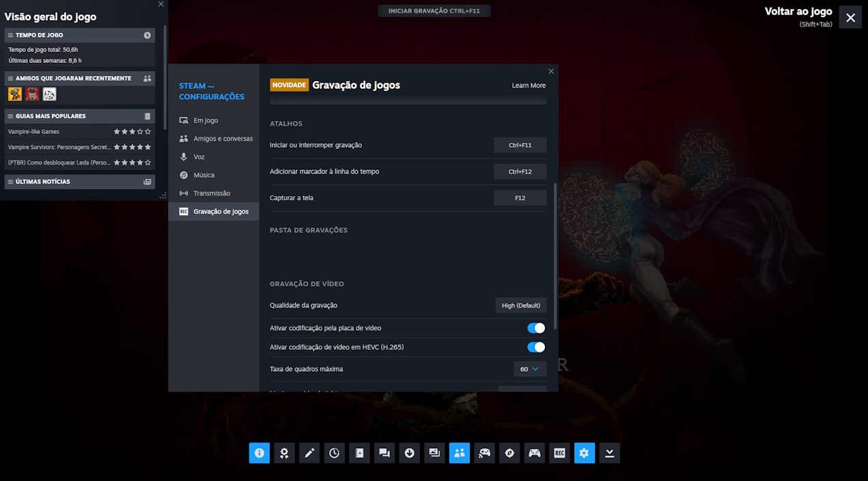Change the Ctrl+F12 timeline marker shortcut
The height and width of the screenshot is (481, 868).
tap(520, 171)
